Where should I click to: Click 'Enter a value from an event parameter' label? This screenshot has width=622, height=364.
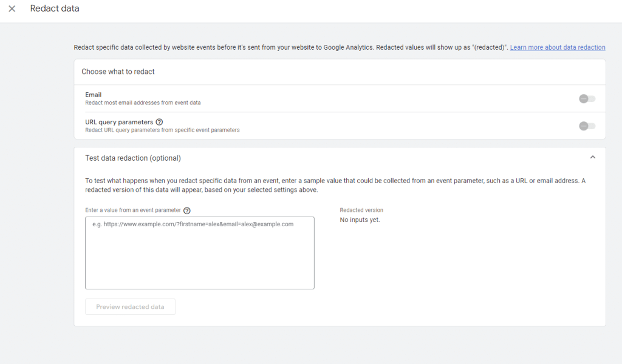click(133, 210)
